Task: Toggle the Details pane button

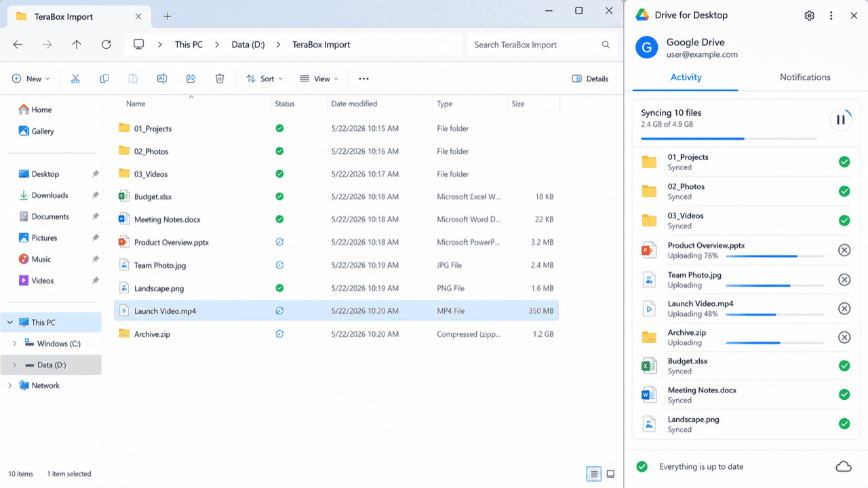Action: pyautogui.click(x=590, y=79)
